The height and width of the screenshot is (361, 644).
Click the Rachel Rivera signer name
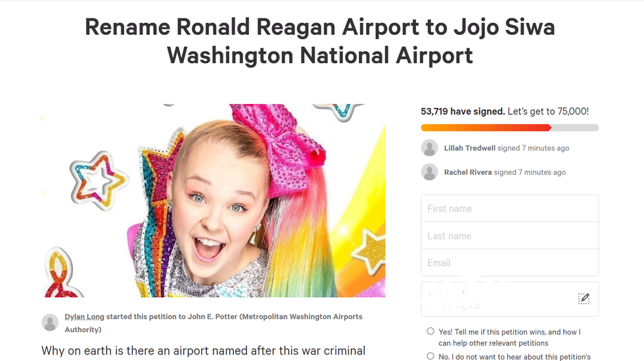pos(467,172)
